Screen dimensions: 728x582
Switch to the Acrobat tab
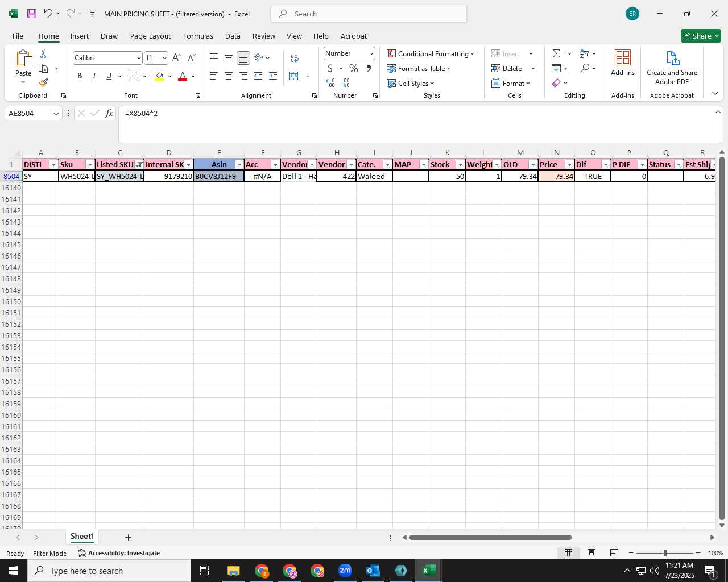pyautogui.click(x=354, y=36)
